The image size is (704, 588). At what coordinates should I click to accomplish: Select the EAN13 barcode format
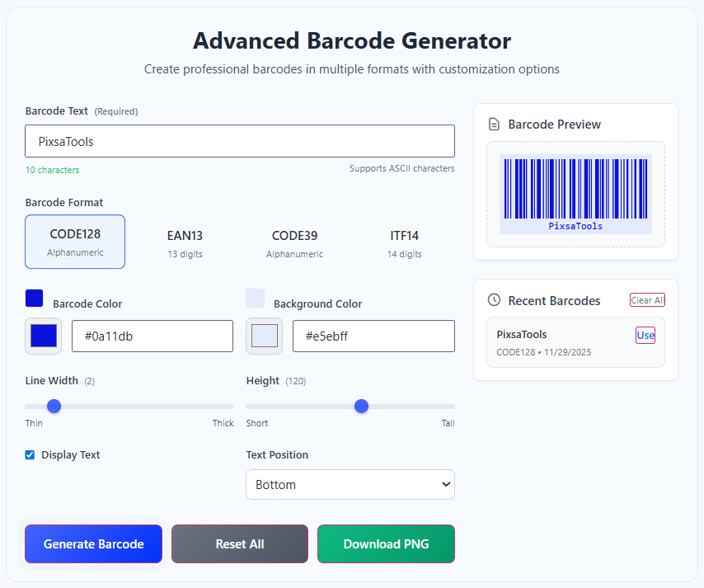coord(185,244)
